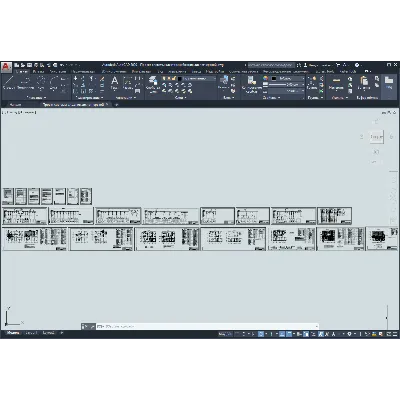Viewport: 400px width, 400px height.
Task: Select the Polyline tool
Action: click(x=25, y=83)
